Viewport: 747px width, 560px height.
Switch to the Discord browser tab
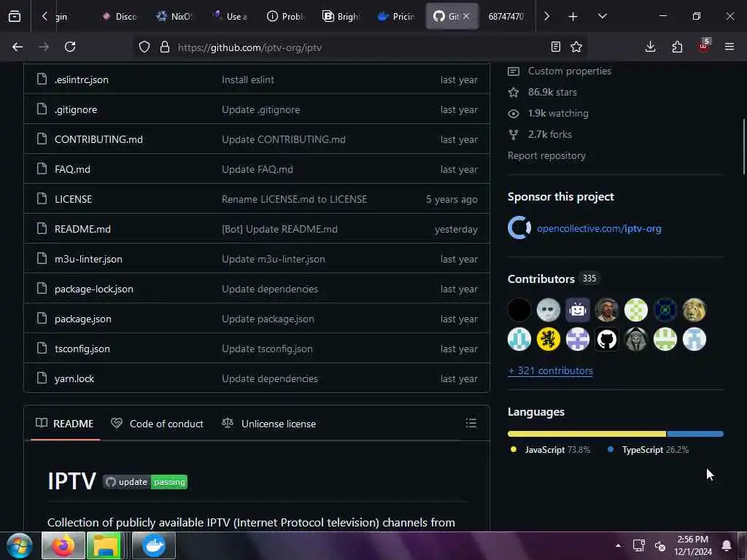tap(119, 16)
